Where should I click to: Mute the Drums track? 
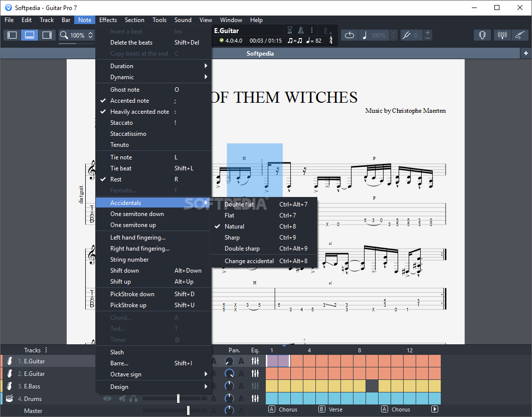click(x=122, y=398)
